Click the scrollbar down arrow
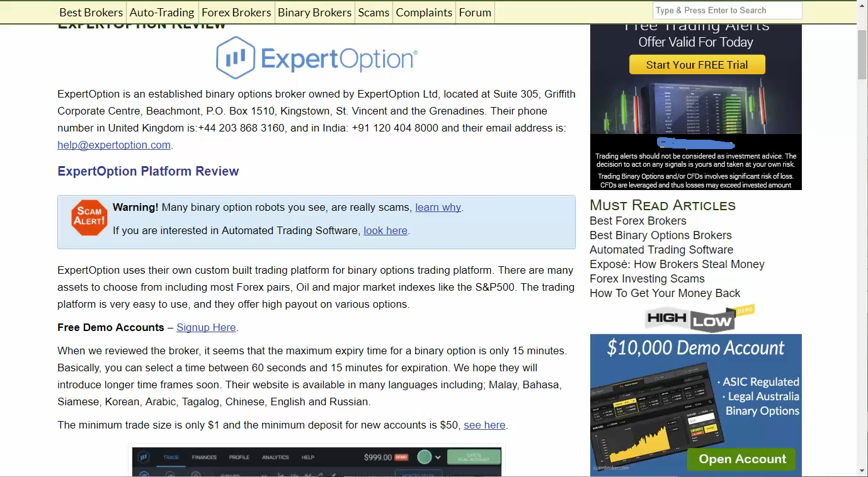868x477 pixels. pos(862,471)
